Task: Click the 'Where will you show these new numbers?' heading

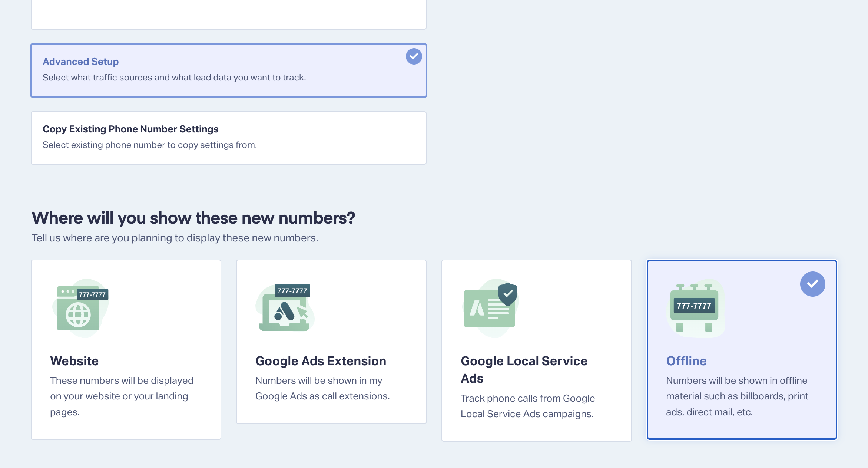Action: click(x=193, y=218)
